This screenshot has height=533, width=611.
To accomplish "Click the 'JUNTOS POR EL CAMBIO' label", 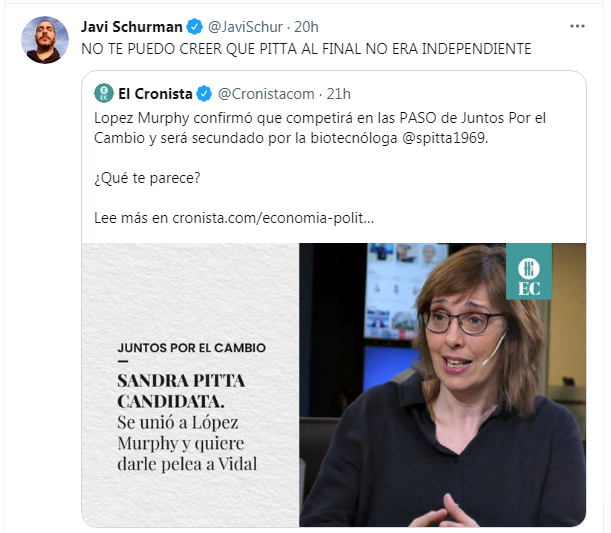I will pyautogui.click(x=192, y=348).
